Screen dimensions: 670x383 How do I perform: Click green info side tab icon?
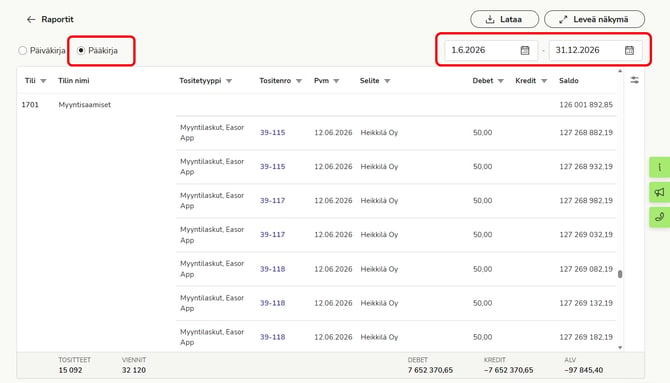tap(659, 167)
